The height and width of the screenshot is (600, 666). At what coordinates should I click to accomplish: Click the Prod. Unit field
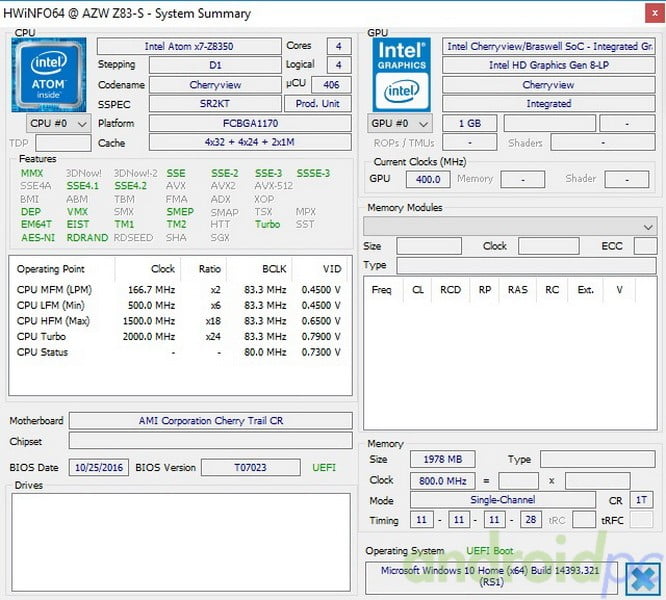pos(318,104)
